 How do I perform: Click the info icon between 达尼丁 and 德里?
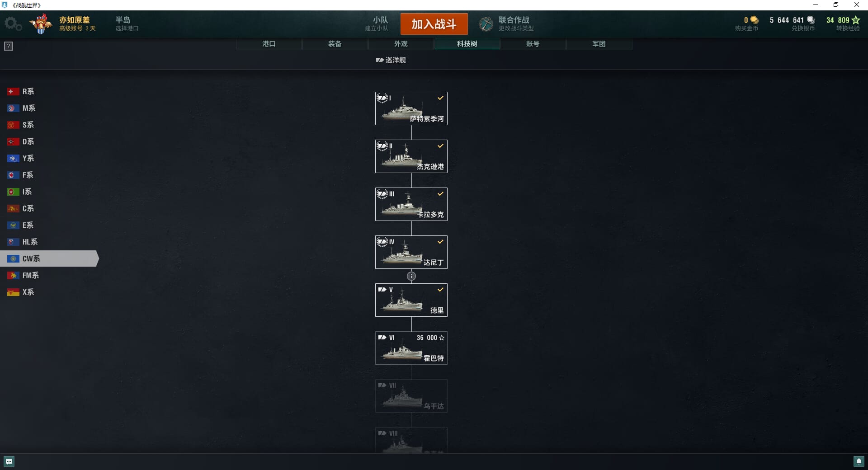tap(411, 276)
